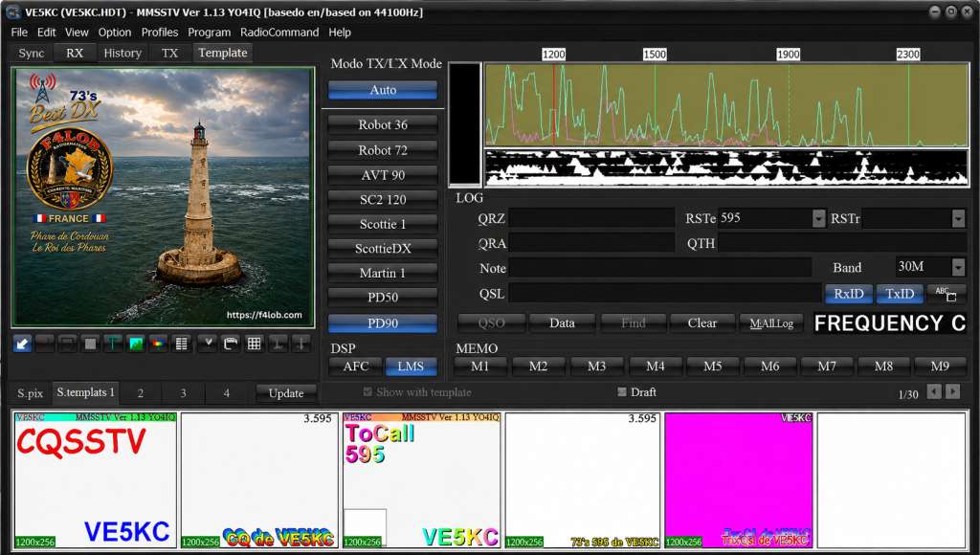
Task: Switch to the History tab
Action: coord(122,54)
